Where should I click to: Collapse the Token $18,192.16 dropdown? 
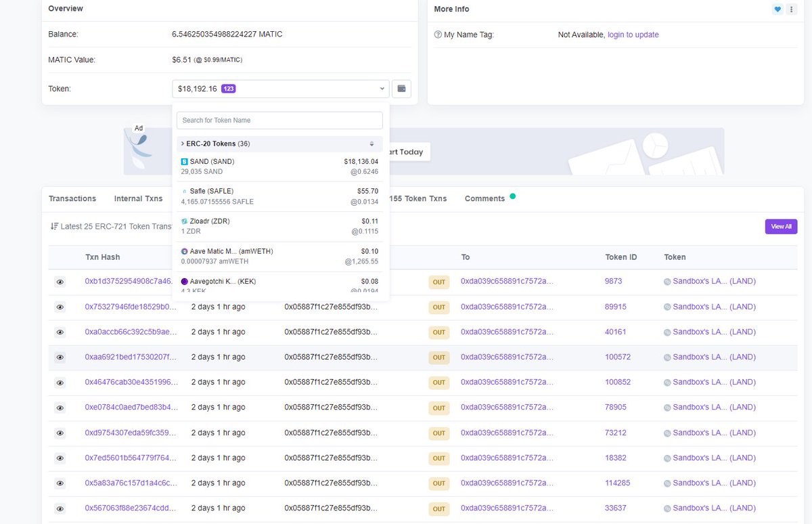click(x=281, y=89)
